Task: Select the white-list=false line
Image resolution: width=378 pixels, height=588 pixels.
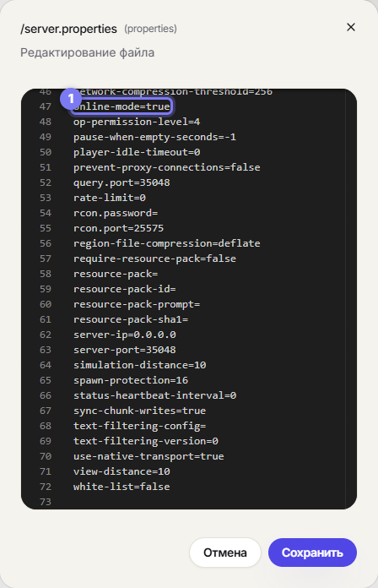Action: pos(121,487)
